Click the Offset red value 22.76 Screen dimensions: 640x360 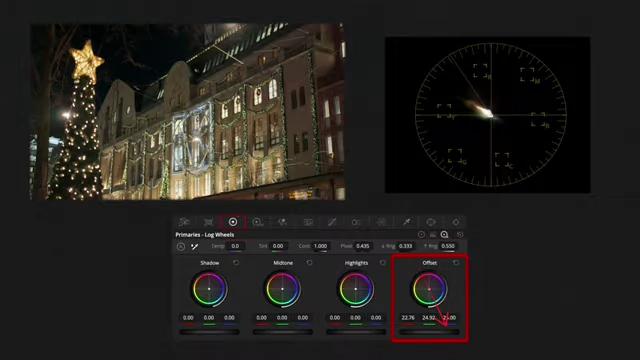(x=408, y=318)
